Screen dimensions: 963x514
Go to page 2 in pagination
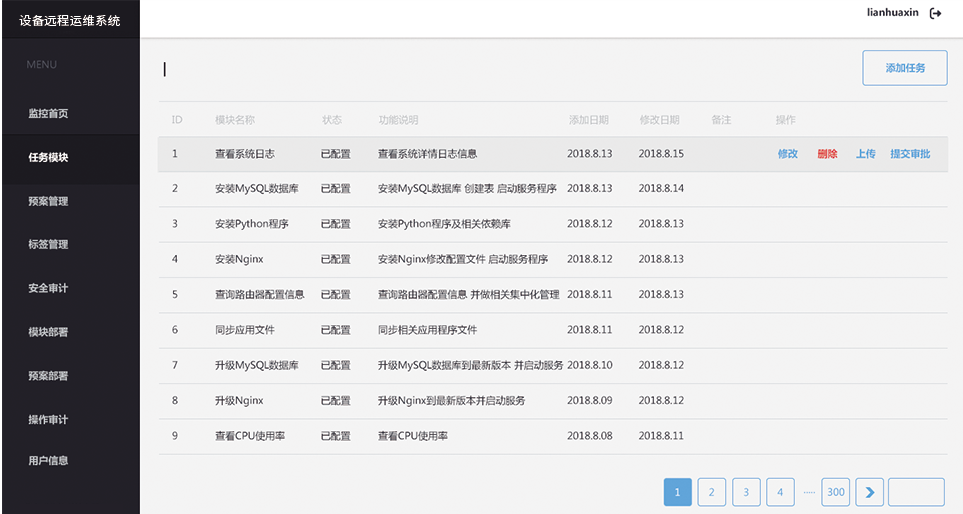711,492
